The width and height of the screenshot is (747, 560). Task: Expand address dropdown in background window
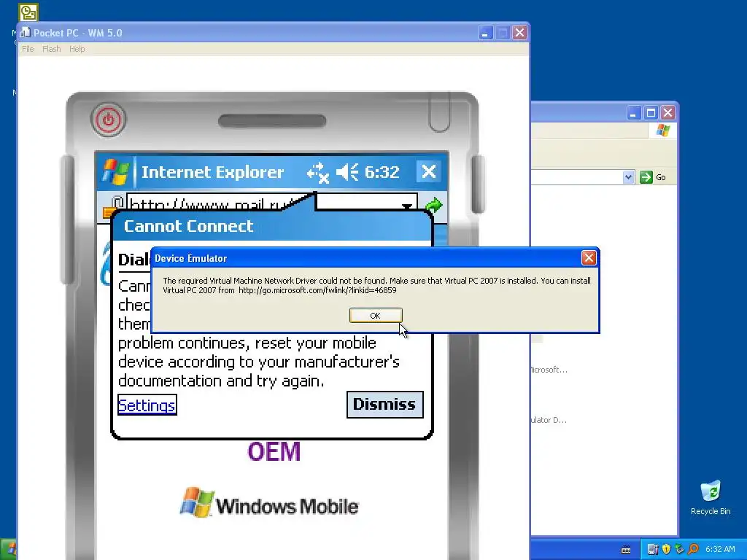click(628, 177)
